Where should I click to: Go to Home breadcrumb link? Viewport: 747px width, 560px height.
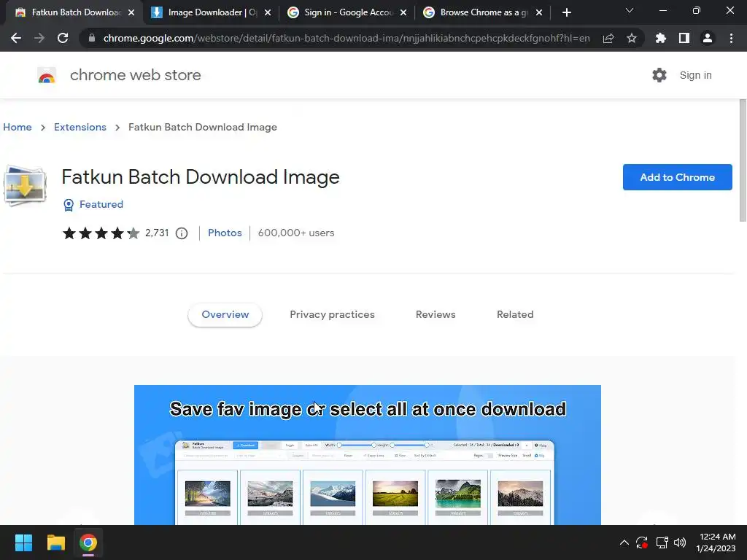[x=18, y=127]
